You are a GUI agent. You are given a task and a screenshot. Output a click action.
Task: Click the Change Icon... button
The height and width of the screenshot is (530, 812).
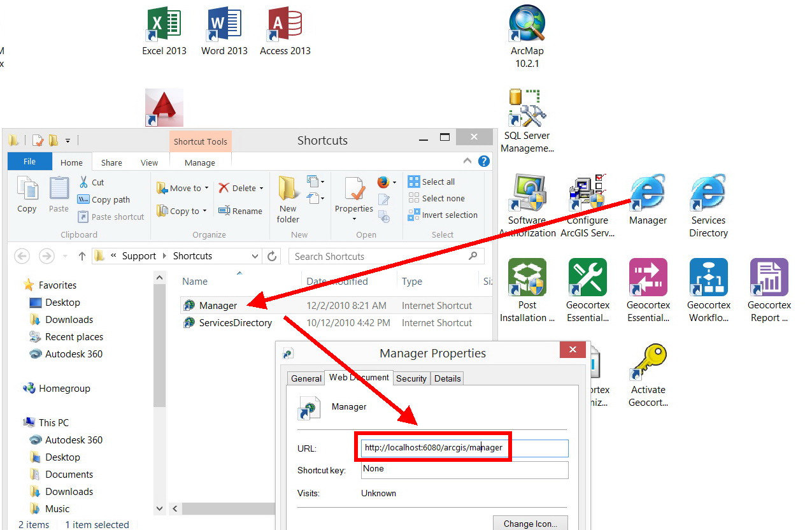(x=530, y=523)
